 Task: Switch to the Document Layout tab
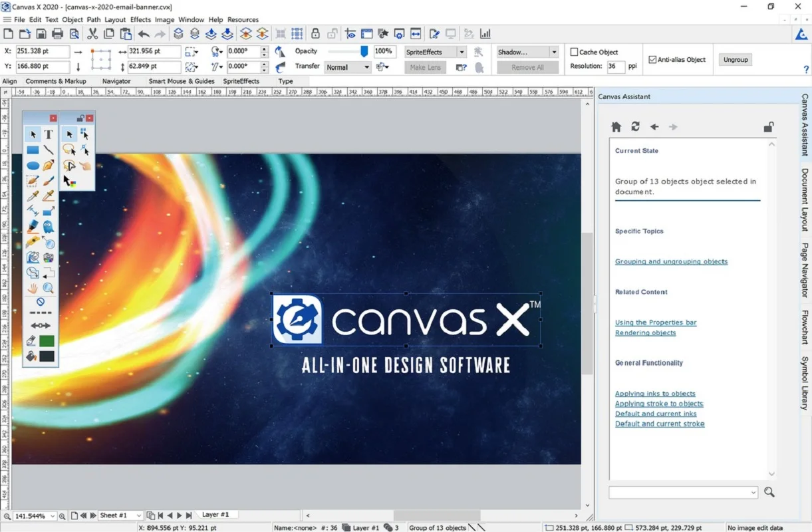tap(805, 199)
